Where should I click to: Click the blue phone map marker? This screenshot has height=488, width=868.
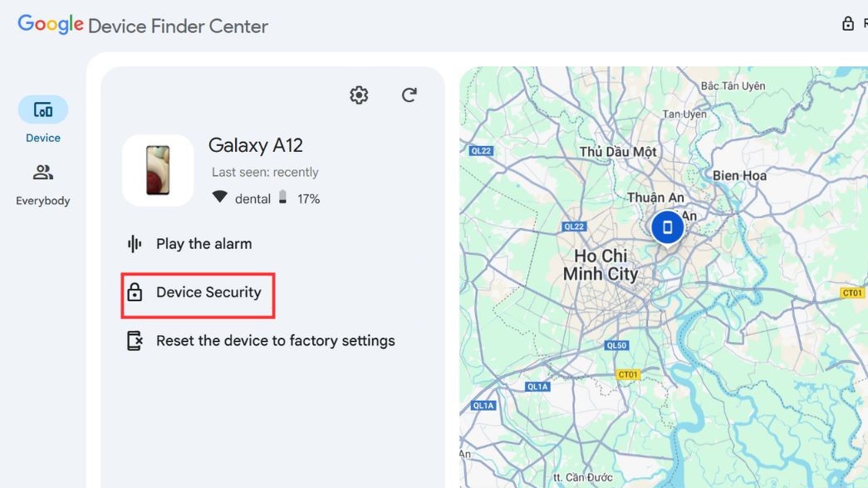coord(667,227)
